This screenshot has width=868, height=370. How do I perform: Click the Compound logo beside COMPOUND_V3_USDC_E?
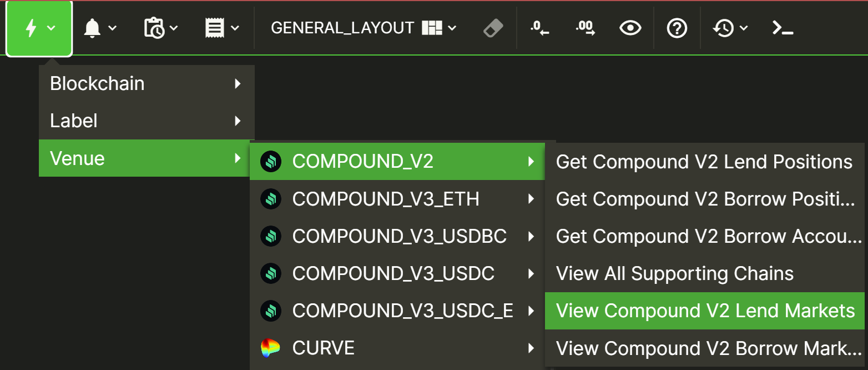[271, 311]
